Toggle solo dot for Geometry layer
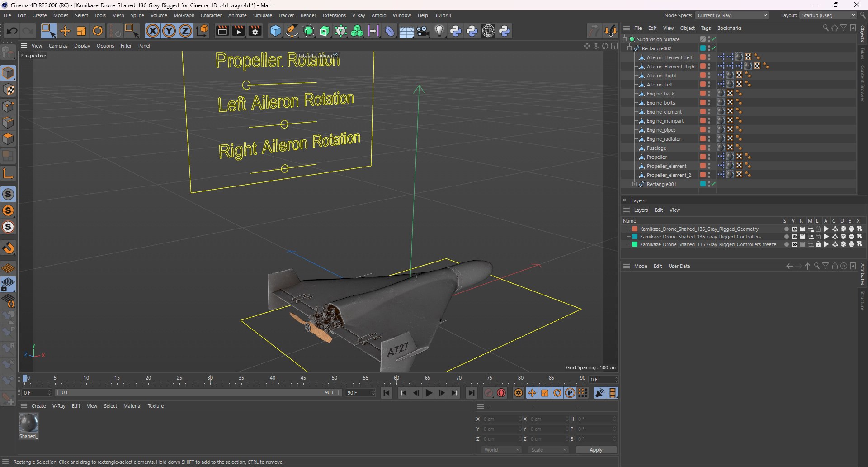 (786, 229)
